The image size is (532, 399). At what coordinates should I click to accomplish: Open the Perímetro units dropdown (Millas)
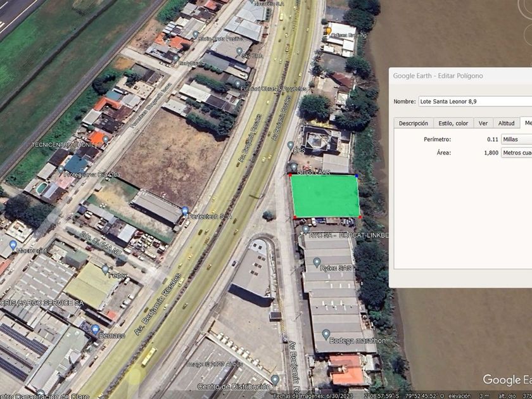click(x=516, y=139)
